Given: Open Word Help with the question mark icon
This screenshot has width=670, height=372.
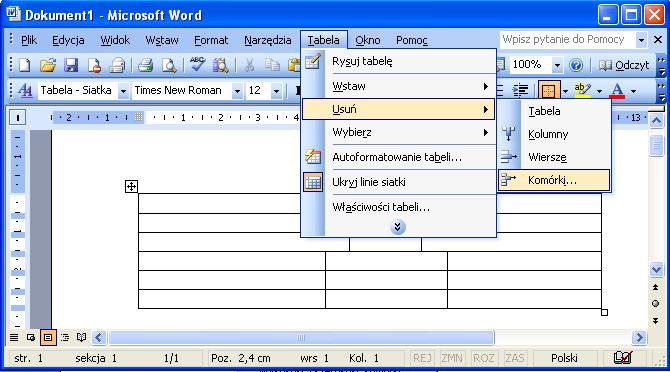Looking at the screenshot, I should (x=576, y=65).
